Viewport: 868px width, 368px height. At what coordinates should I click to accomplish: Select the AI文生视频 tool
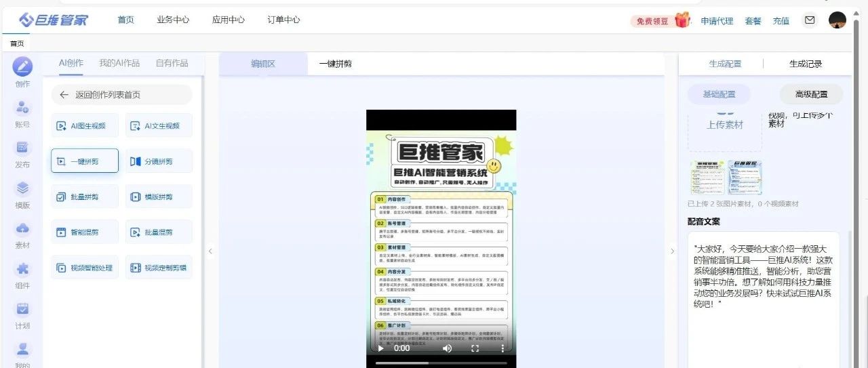159,125
